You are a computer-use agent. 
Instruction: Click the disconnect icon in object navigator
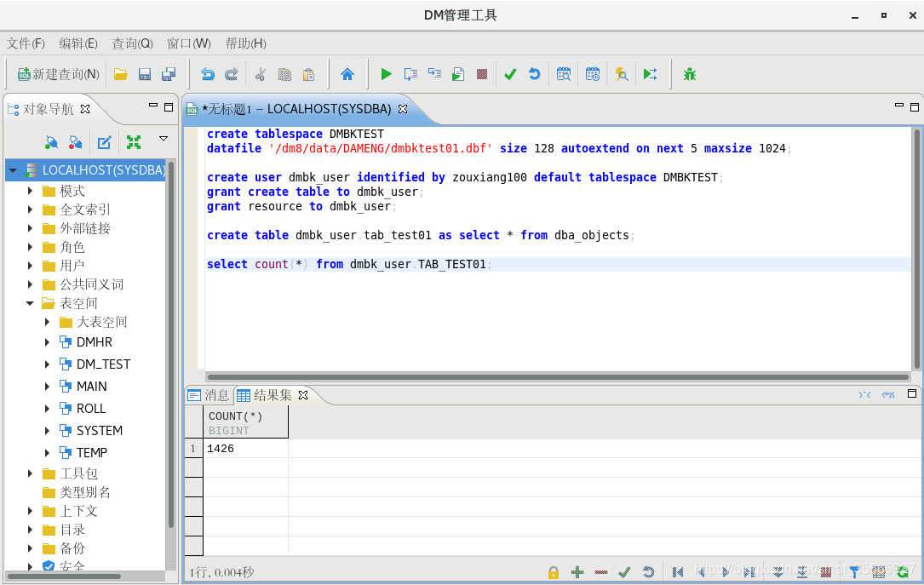76,142
